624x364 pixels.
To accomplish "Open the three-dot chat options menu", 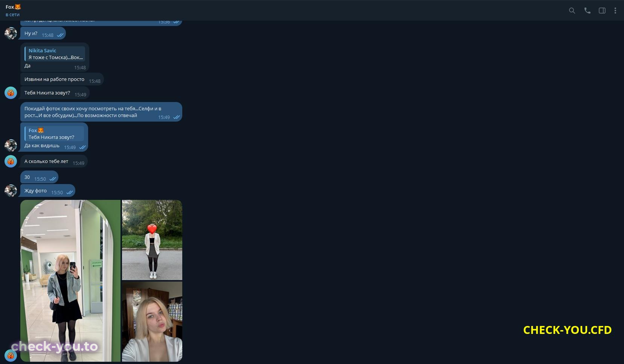I will [615, 11].
